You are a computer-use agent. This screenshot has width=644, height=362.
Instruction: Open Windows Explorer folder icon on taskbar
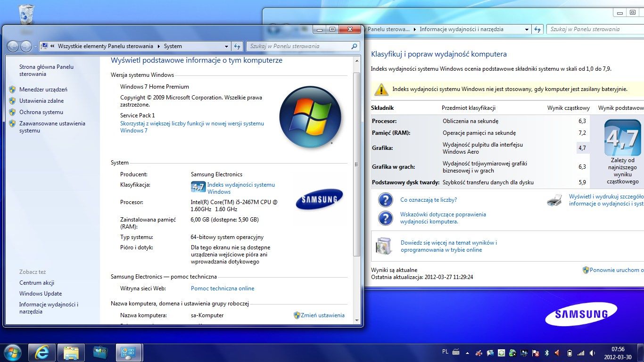tap(71, 353)
